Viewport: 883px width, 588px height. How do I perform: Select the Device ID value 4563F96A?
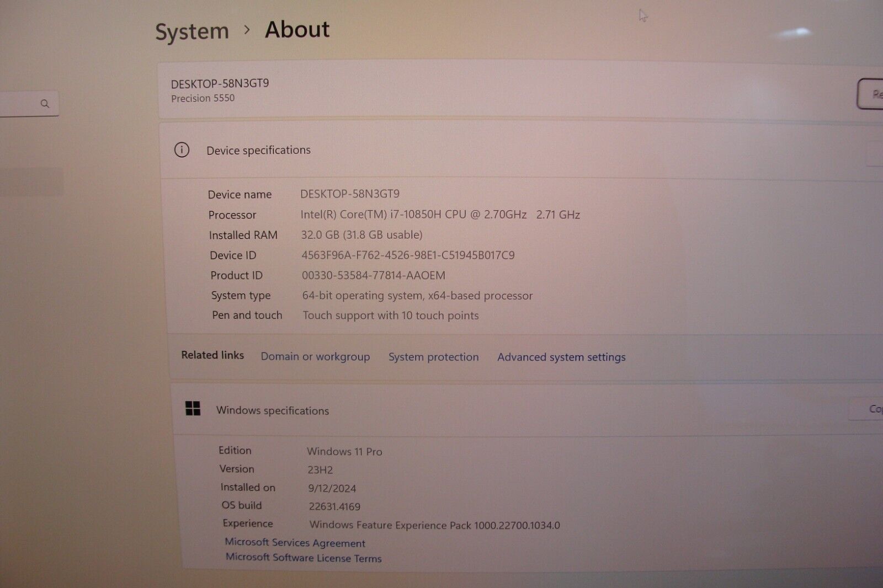408,255
